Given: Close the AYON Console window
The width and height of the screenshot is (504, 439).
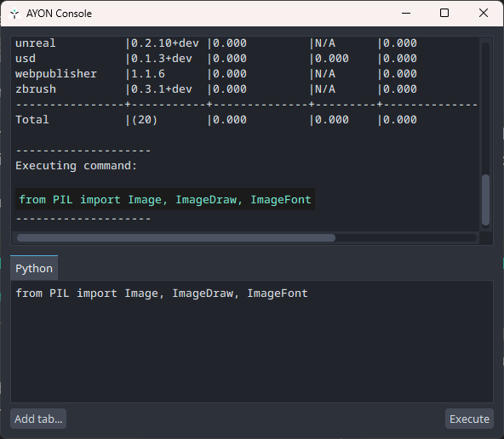Looking at the screenshot, I should tap(483, 13).
